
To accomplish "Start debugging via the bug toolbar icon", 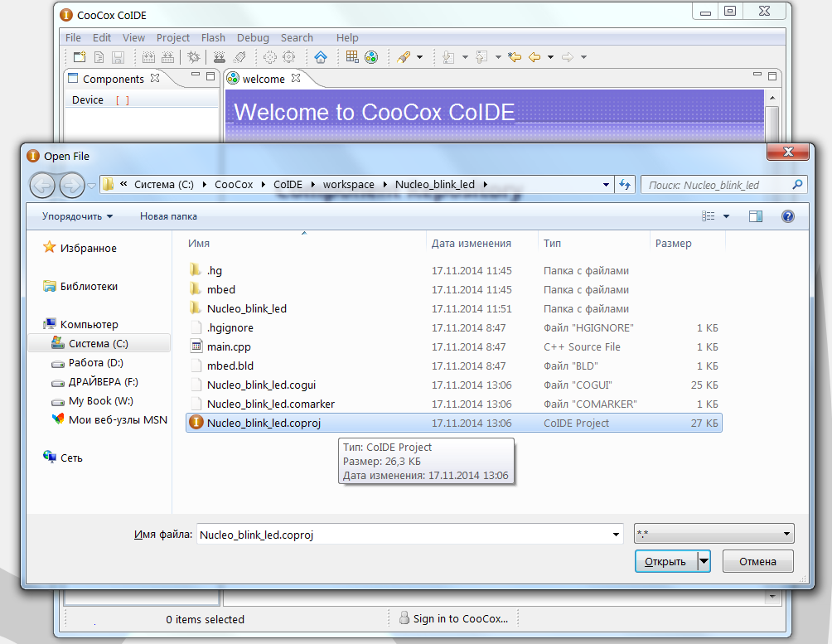I will tap(192, 56).
